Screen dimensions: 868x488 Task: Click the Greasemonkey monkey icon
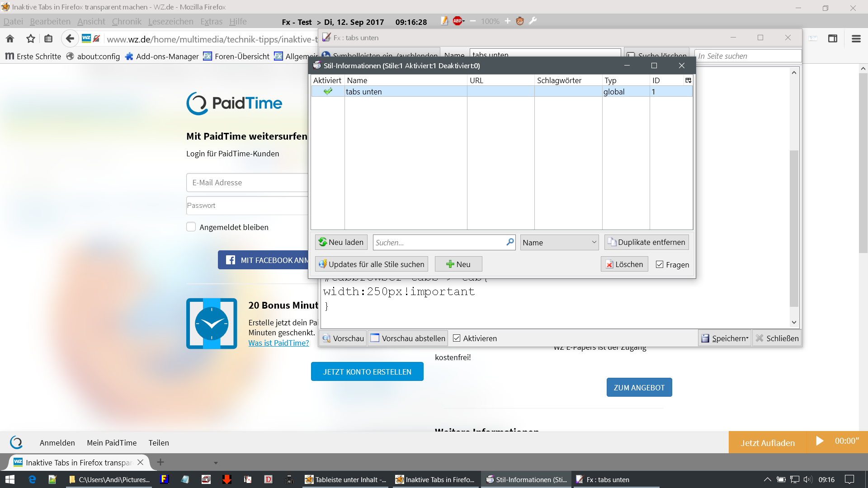tap(520, 21)
